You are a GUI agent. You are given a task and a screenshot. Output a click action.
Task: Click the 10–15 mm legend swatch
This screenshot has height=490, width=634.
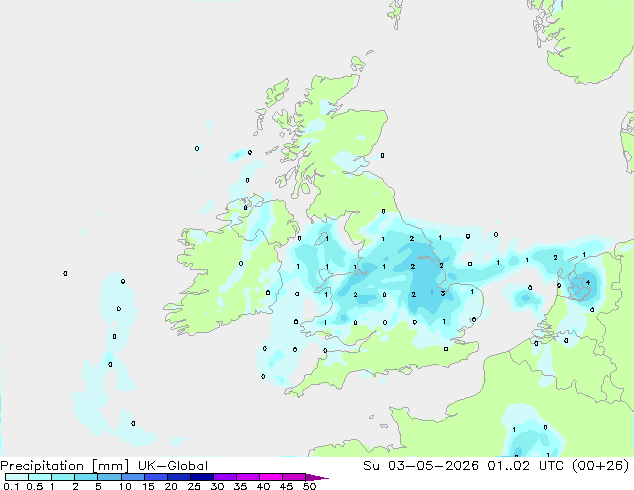132,477
